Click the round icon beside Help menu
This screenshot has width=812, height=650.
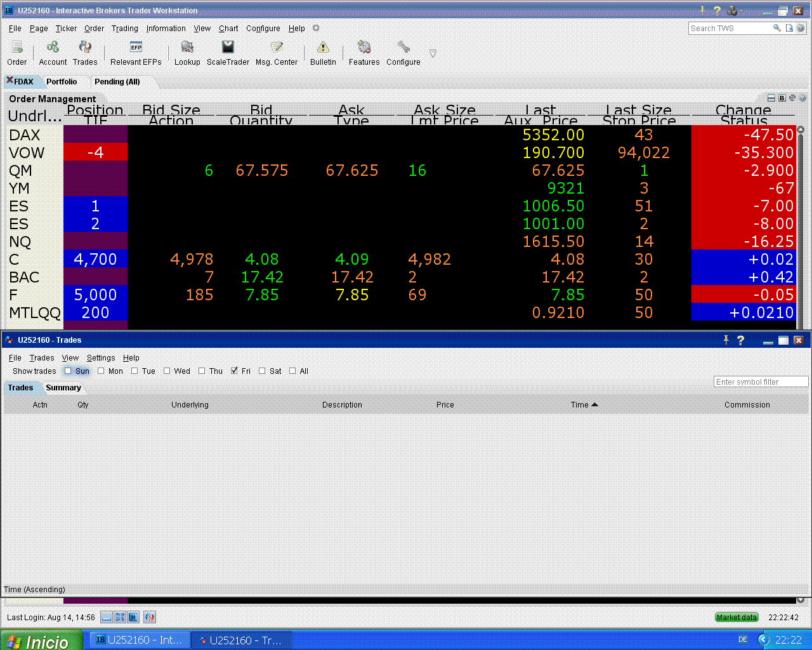coord(316,28)
